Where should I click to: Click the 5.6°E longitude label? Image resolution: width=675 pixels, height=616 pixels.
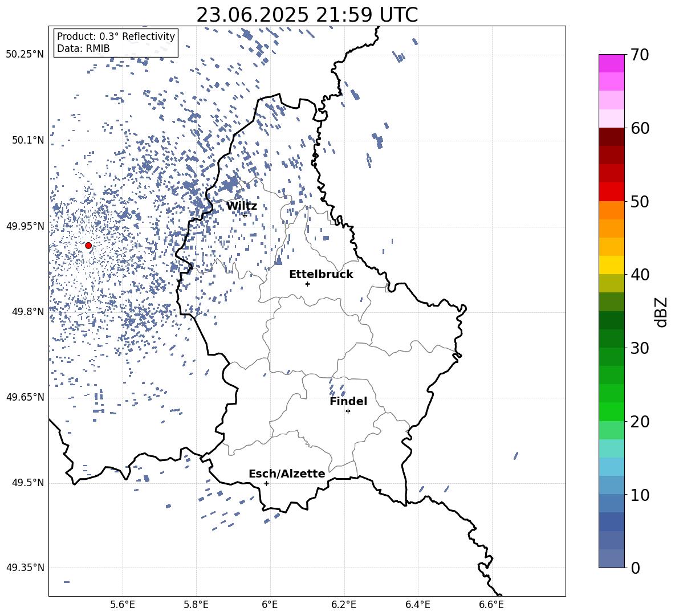[123, 605]
